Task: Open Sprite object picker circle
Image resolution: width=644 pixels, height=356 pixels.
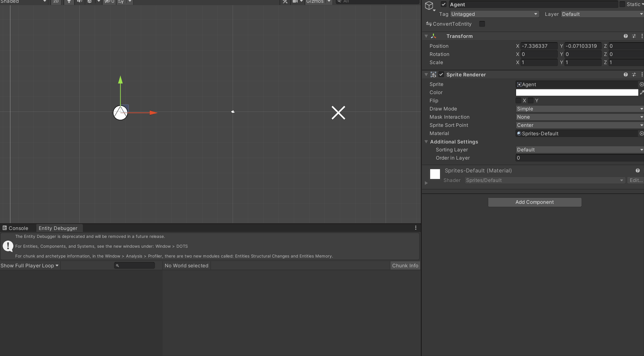Action: 642,84
